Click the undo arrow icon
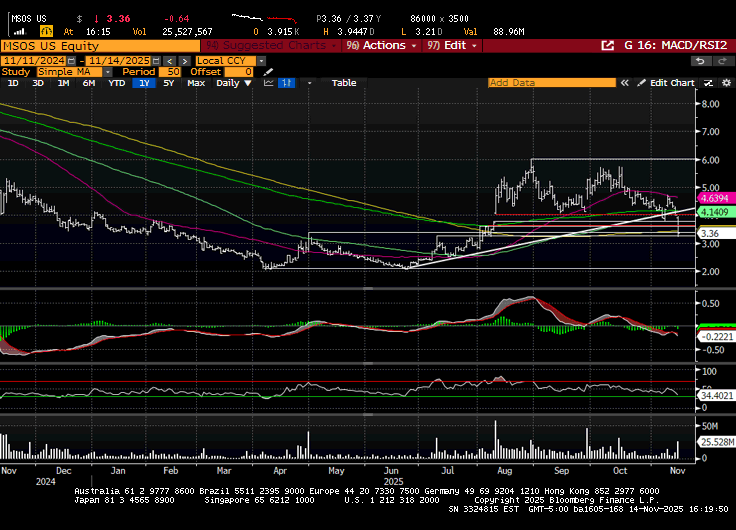The image size is (736, 530). click(x=700, y=61)
